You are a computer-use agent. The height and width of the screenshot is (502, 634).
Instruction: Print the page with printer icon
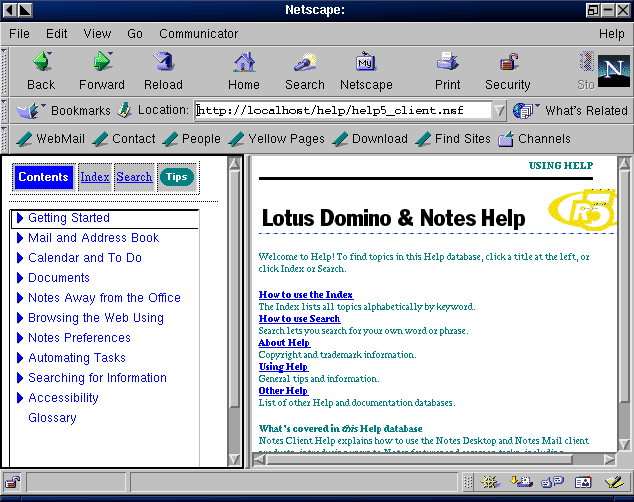(447, 62)
